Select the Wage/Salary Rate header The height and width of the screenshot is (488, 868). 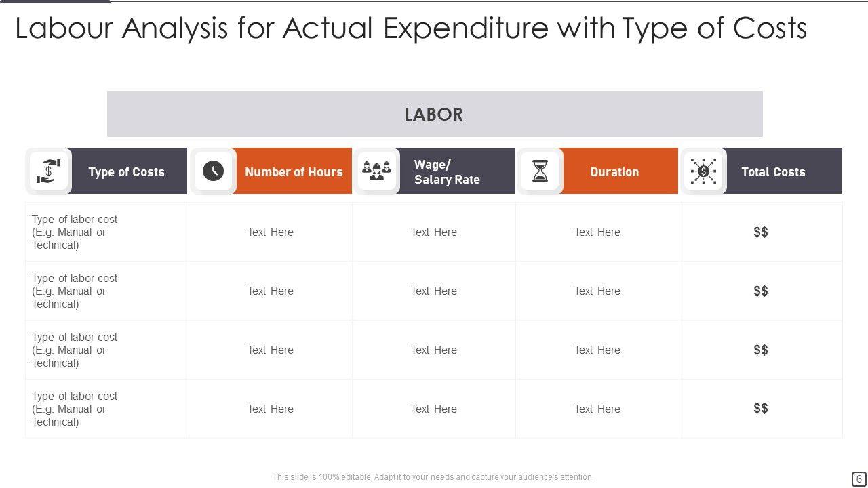click(x=447, y=172)
